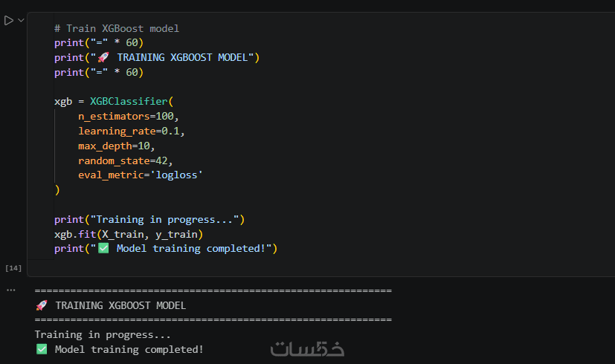615x364 pixels.
Task: Click the Khamsat watermark logo
Action: (307, 348)
